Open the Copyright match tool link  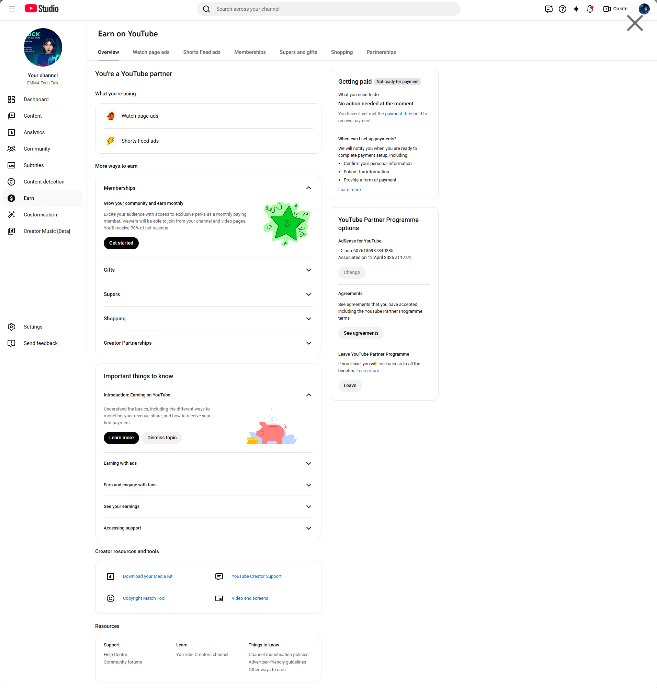144,598
